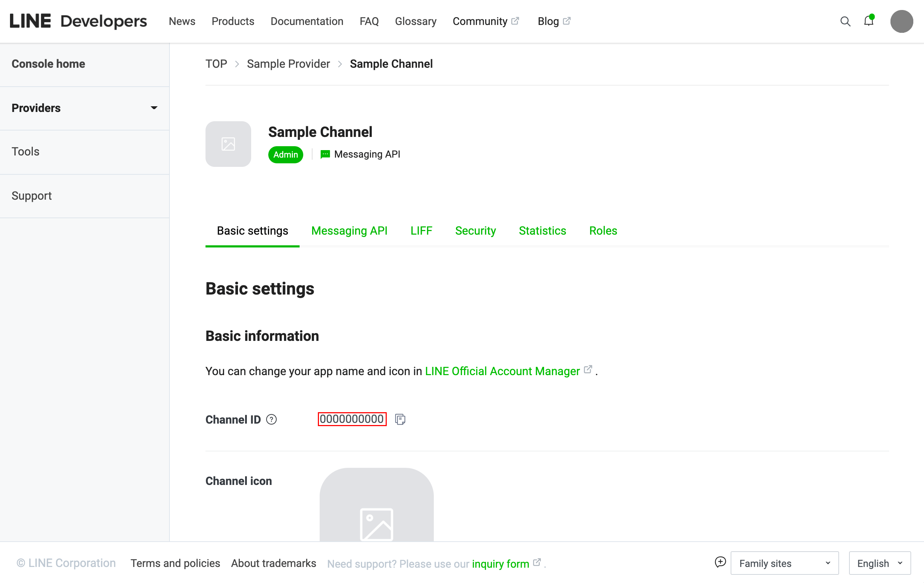The image size is (924, 583).
Task: Click the LINE Corporation copyright text
Action: pos(66,563)
